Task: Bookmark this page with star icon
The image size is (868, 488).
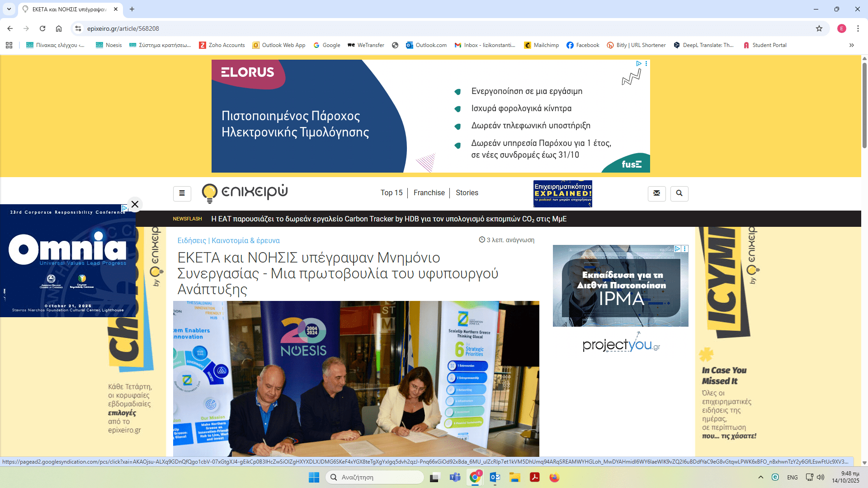Action: [x=819, y=28]
